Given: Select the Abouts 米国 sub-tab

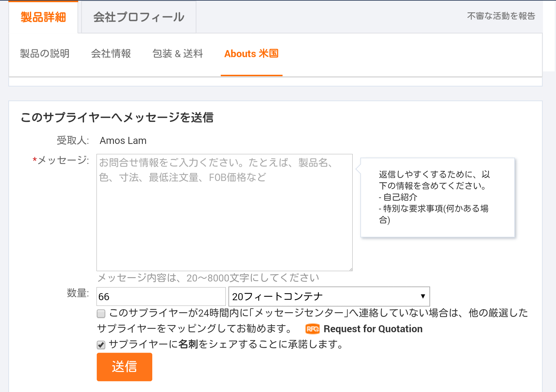Looking at the screenshot, I should coord(251,53).
